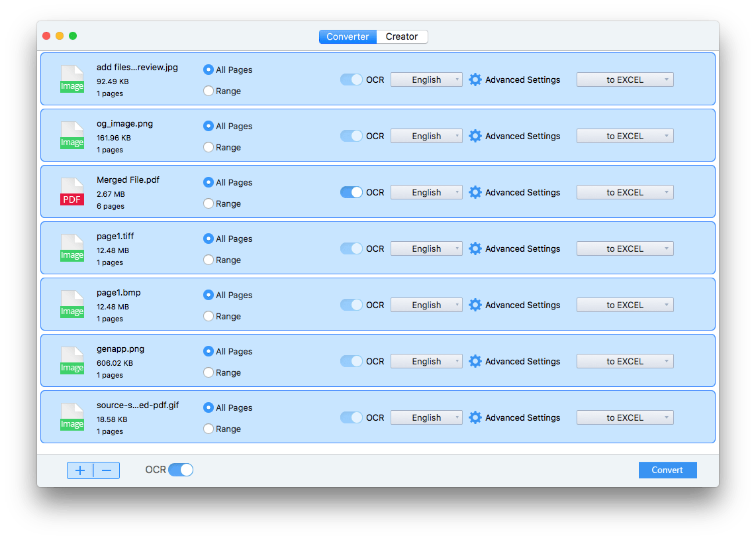Open the English language dropdown for og_image.png
The width and height of the screenshot is (756, 540).
(426, 136)
